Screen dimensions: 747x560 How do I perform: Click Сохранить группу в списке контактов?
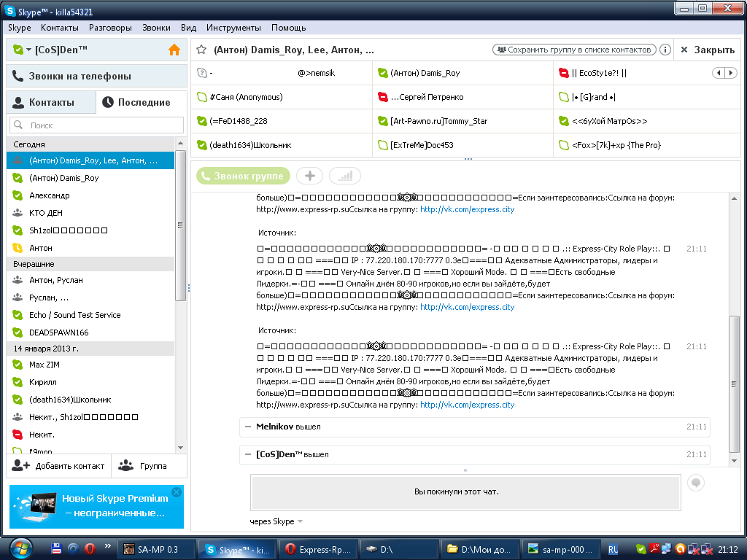click(574, 50)
